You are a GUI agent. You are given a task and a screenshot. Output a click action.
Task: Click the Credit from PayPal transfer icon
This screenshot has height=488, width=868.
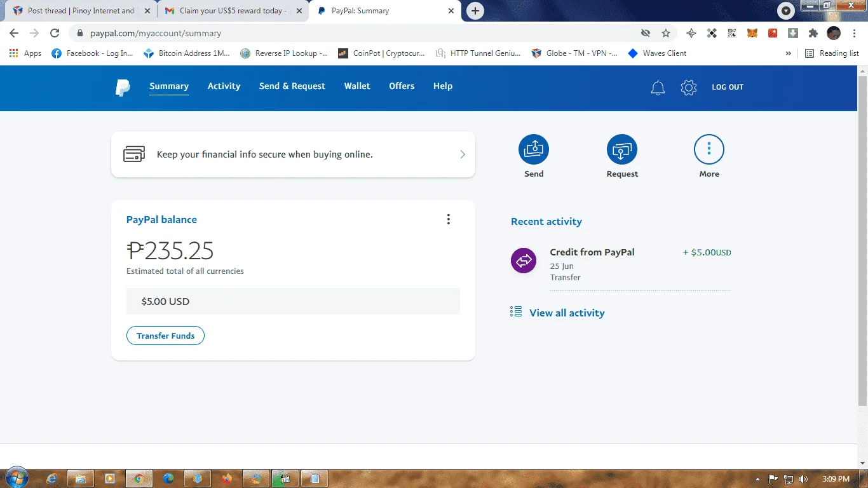pyautogui.click(x=524, y=261)
